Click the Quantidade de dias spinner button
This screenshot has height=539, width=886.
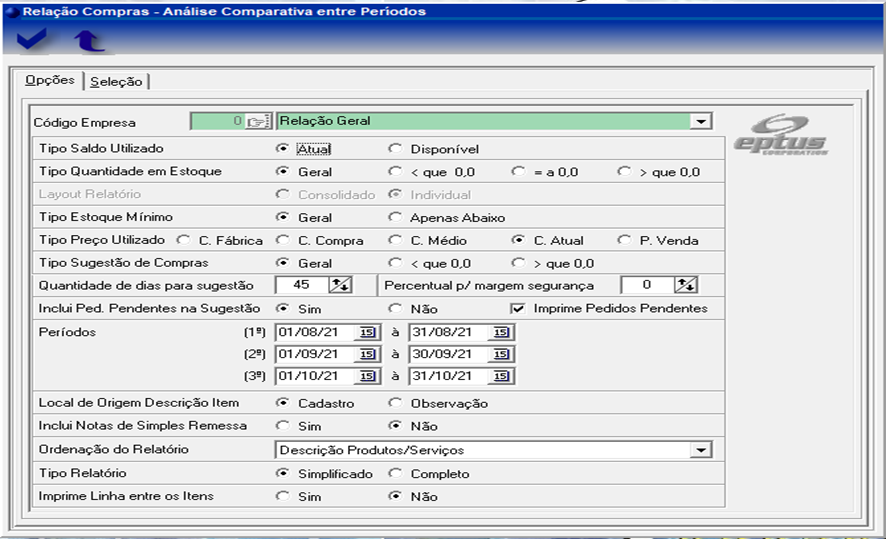pos(341,286)
